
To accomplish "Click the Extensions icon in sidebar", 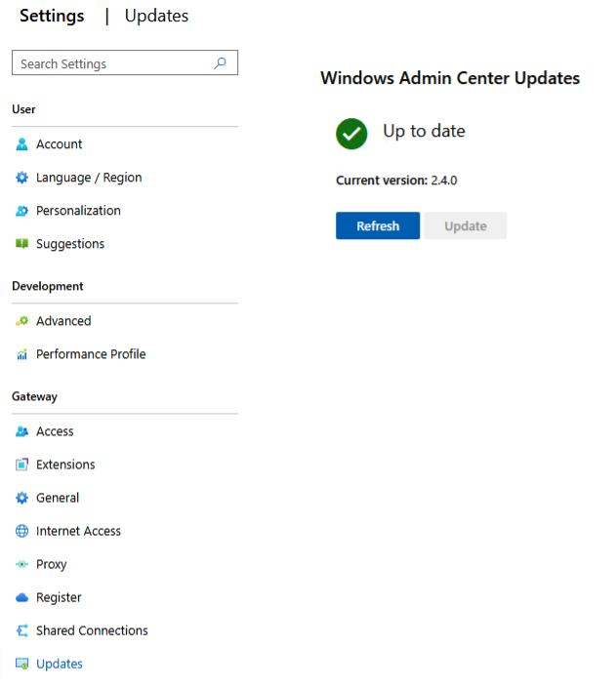I will tap(22, 465).
